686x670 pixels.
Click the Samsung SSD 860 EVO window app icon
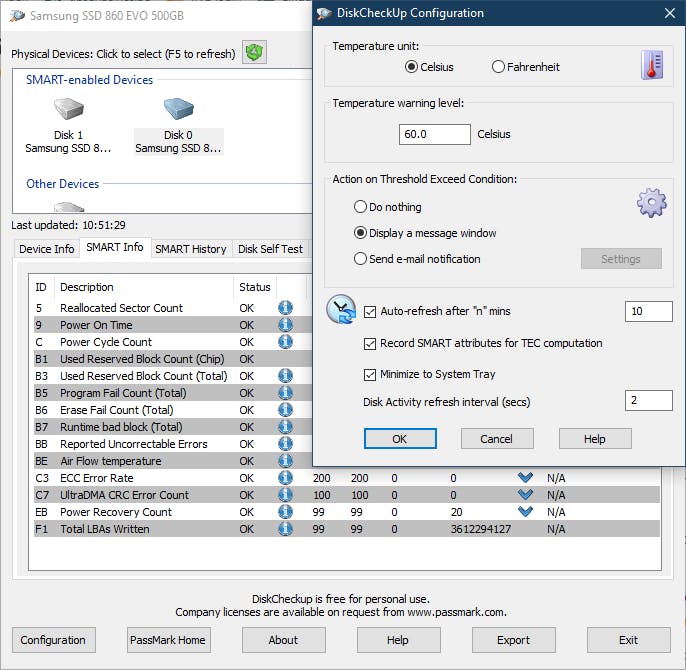click(17, 16)
